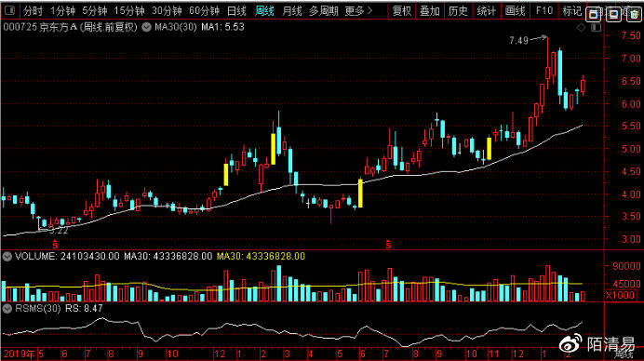Click the 历史 history button
644x361 pixels.
point(458,10)
